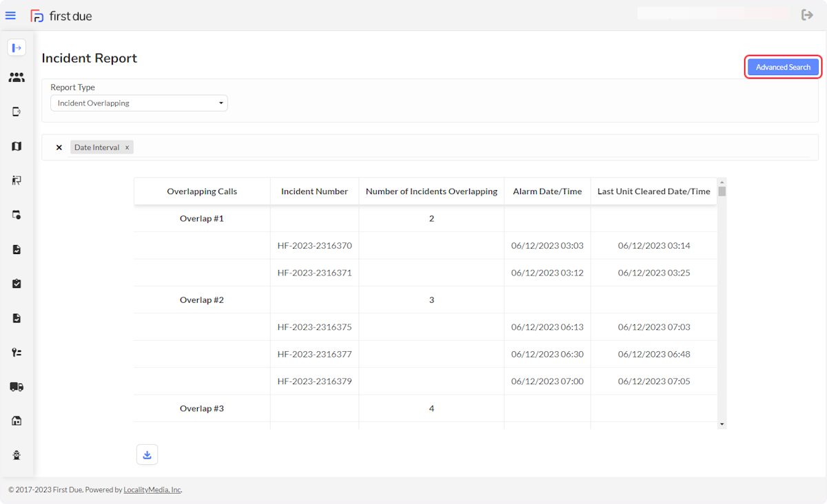Click alarm time 06/12/2023 07:00
Screen dimensions: 827x504
pyautogui.click(x=547, y=381)
